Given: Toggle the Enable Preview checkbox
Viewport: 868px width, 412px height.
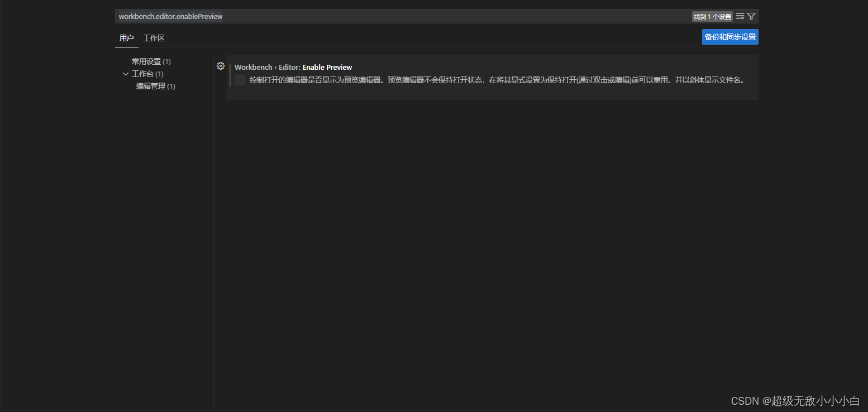Looking at the screenshot, I should click(x=240, y=80).
